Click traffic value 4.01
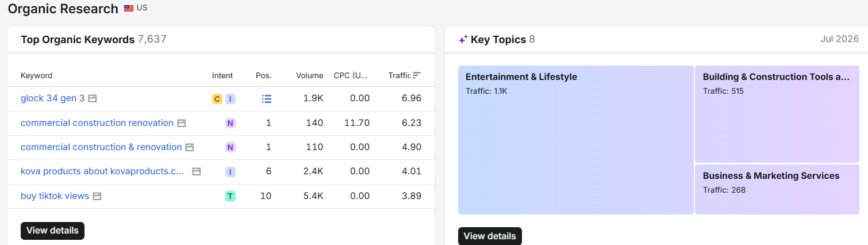Viewport: 868px width, 245px height. [x=412, y=171]
